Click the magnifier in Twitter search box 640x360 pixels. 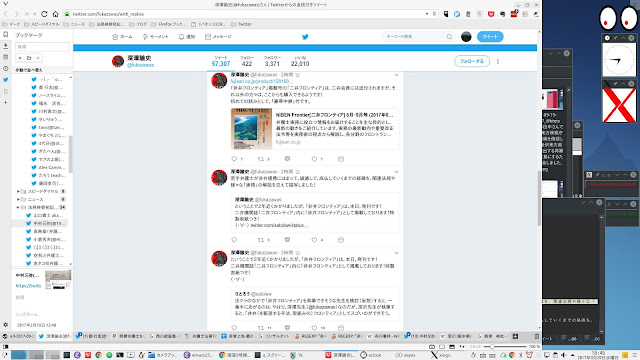[449, 37]
